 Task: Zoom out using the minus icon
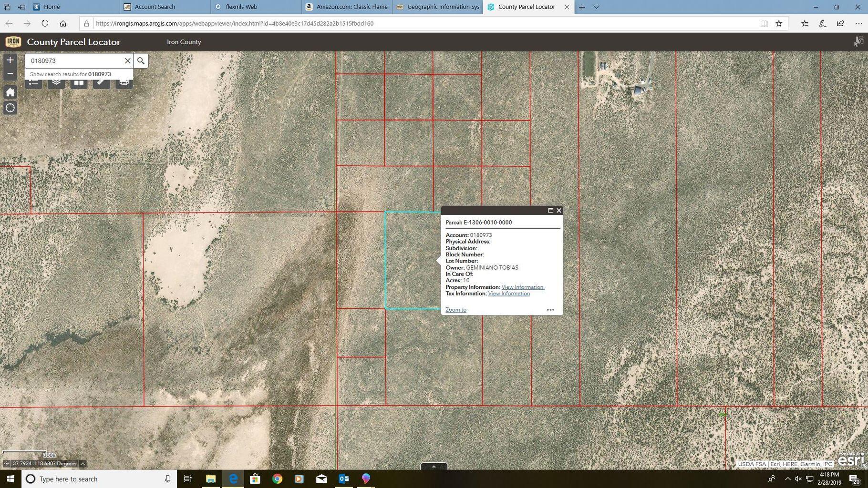pos(10,74)
